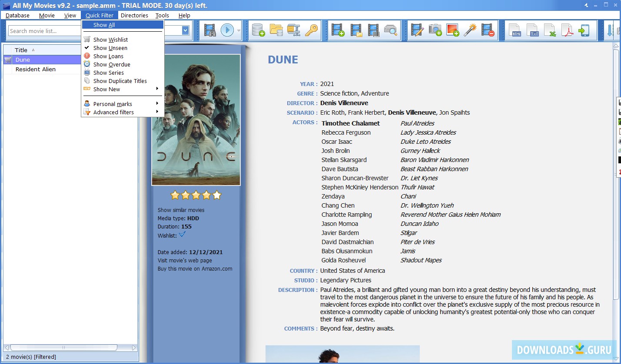Expand the Personal marks submenu

123,104
